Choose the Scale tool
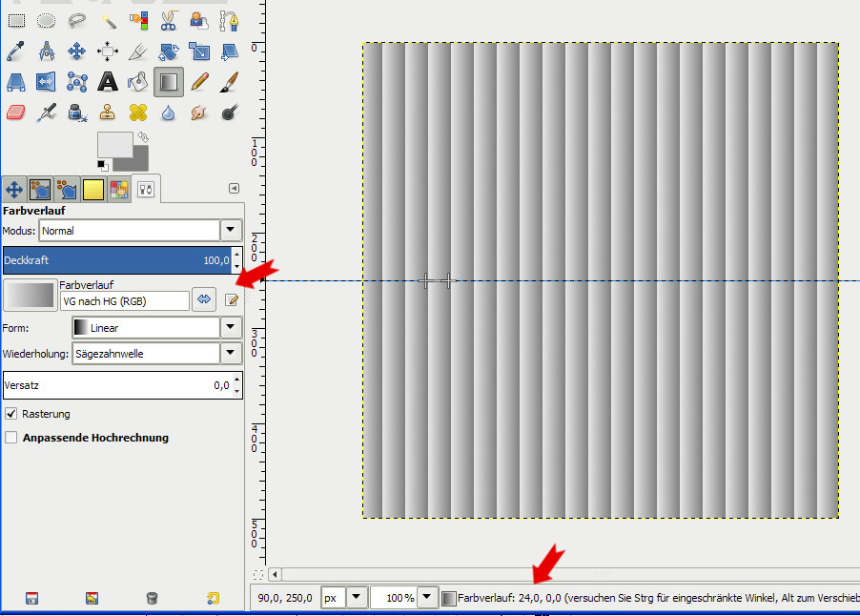Viewport: 860px width, 616px height. click(x=198, y=51)
